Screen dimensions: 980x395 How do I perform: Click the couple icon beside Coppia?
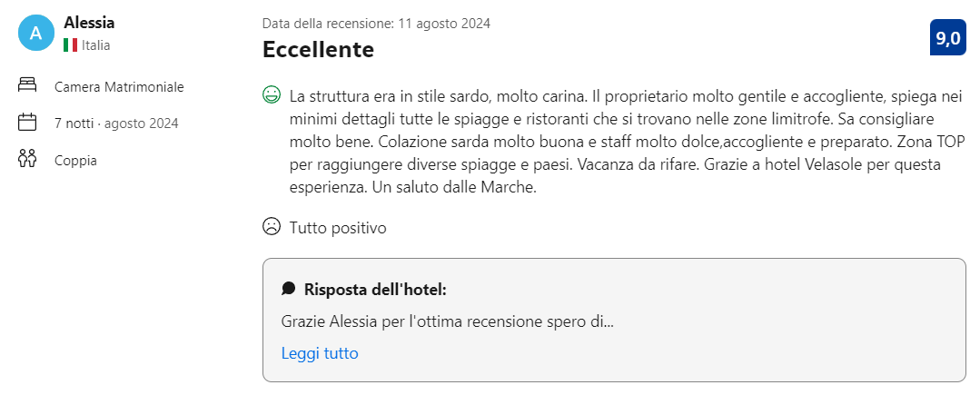point(27,160)
